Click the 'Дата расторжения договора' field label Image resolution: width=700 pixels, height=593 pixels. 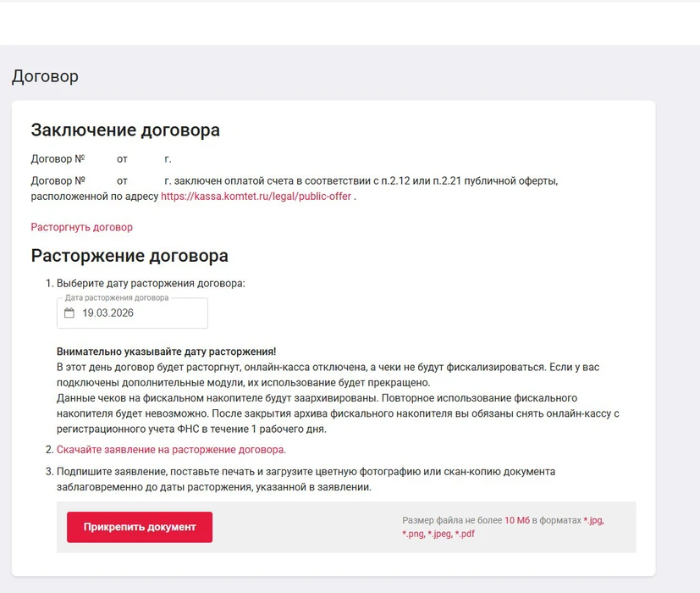click(117, 298)
